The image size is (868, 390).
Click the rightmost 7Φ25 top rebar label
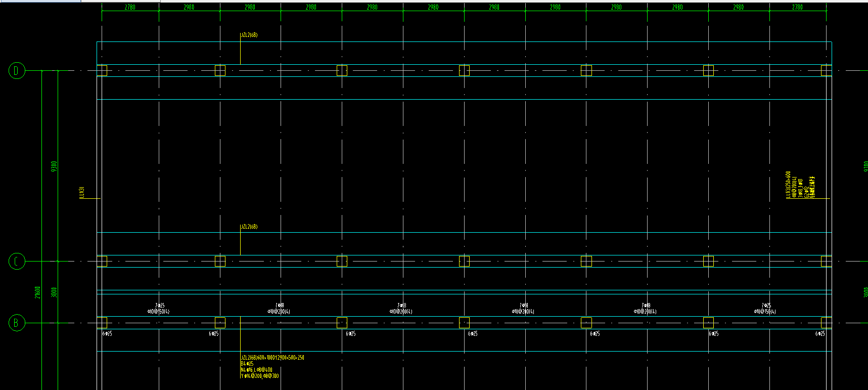[766, 306]
